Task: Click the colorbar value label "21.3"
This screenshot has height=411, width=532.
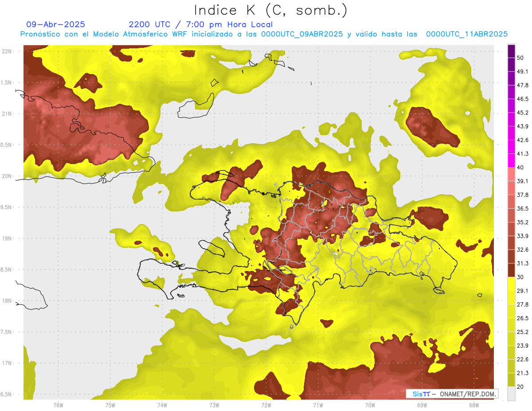Action: click(x=523, y=373)
